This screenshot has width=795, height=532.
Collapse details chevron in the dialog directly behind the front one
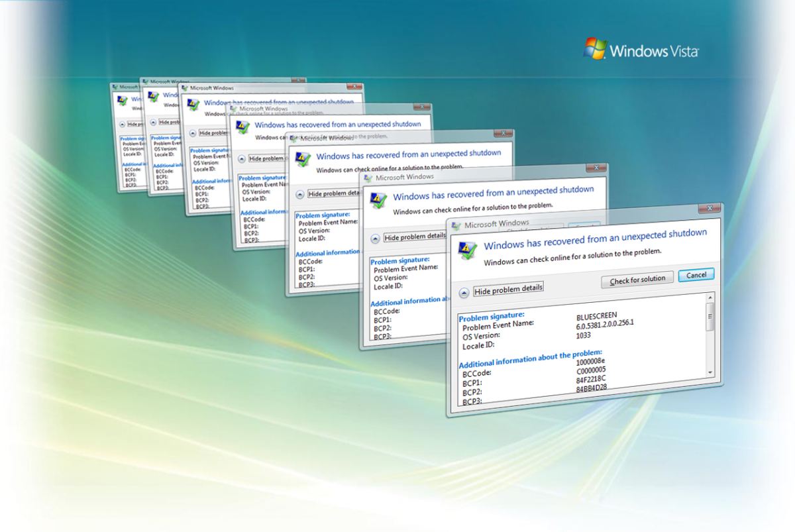click(x=375, y=239)
